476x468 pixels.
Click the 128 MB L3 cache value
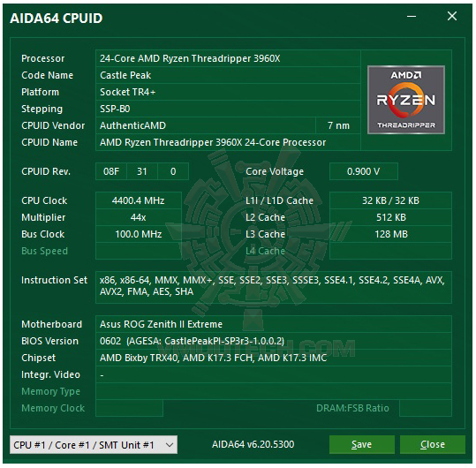390,234
